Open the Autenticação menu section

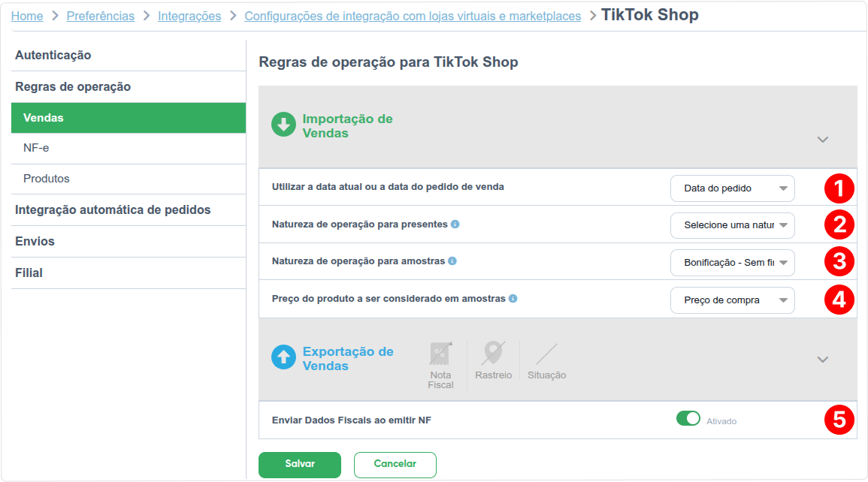(129, 56)
